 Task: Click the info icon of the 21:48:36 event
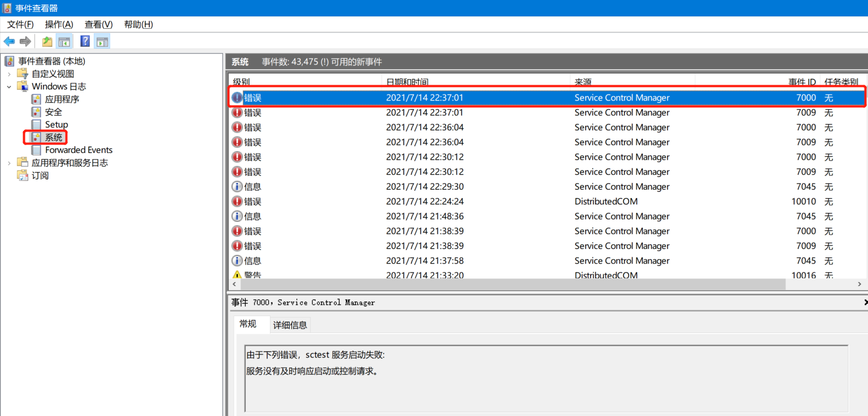237,216
